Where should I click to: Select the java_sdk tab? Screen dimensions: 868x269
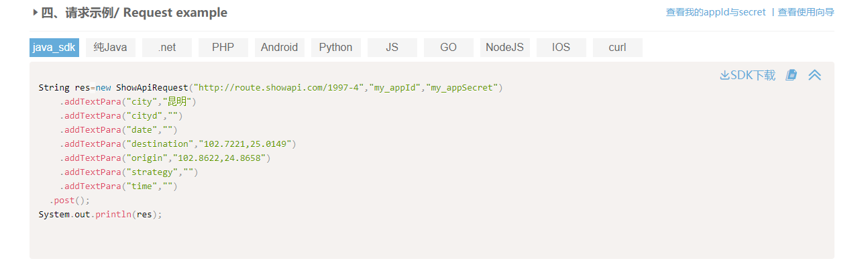(x=54, y=47)
